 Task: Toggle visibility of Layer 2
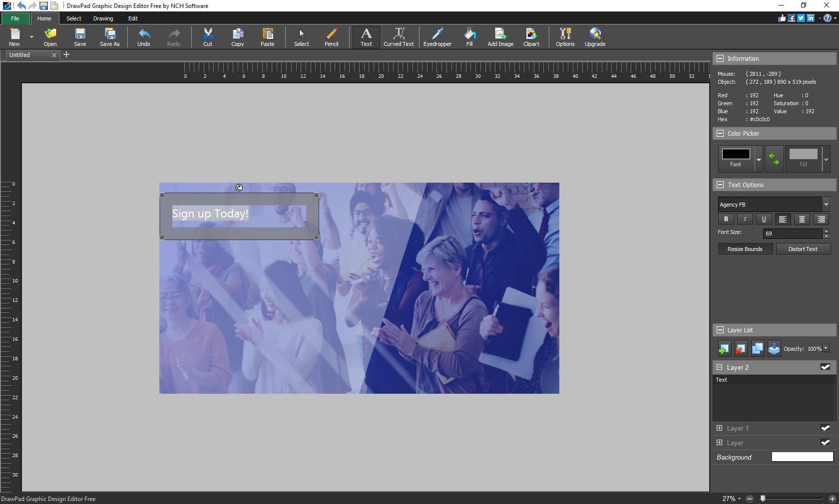[825, 367]
